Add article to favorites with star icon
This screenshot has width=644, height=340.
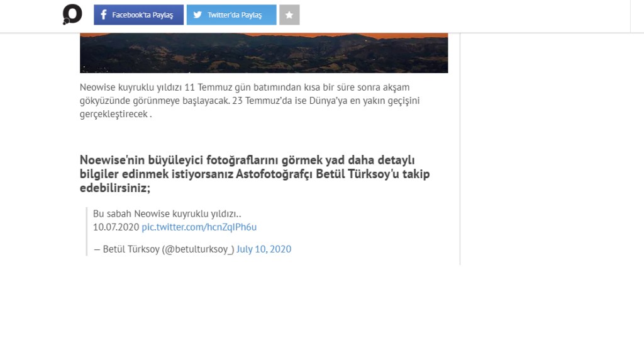coord(289,15)
